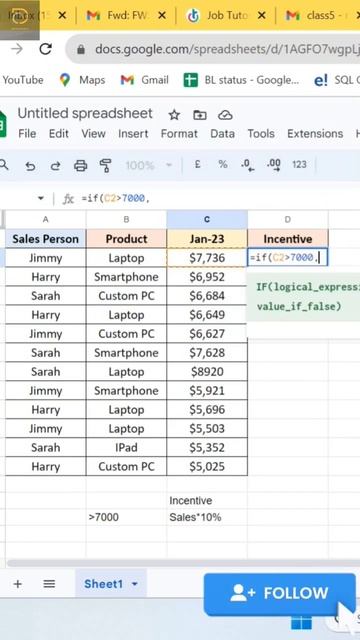
Task: Select column D header
Action: (288, 220)
